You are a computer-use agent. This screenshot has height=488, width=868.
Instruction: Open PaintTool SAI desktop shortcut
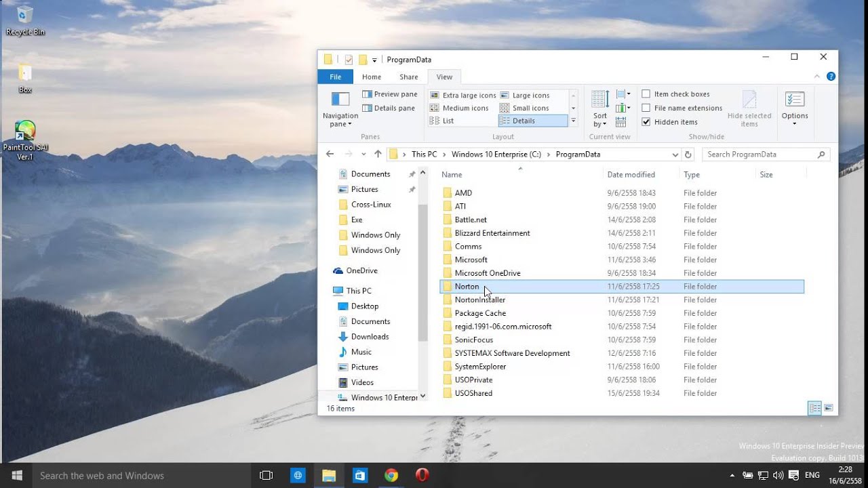point(25,141)
